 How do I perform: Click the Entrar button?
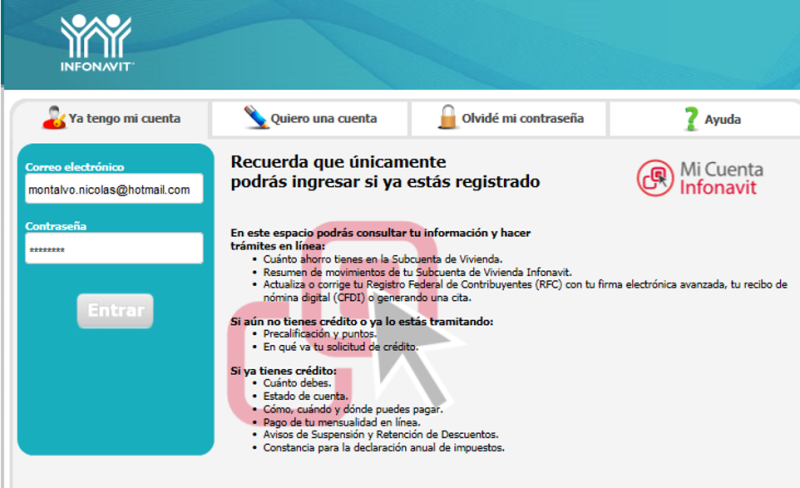pos(115,310)
